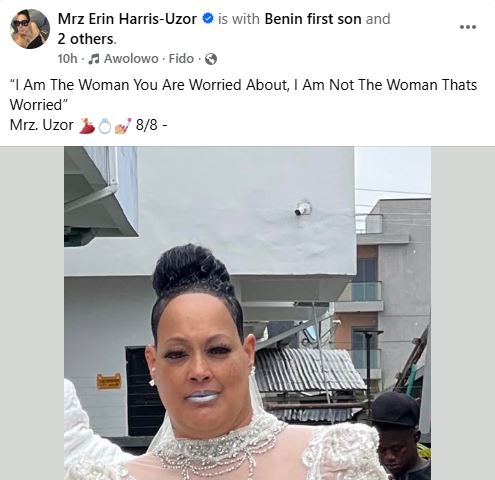The width and height of the screenshot is (495, 480).
Task: Click the red dancing woman emoji
Action: pos(87,126)
